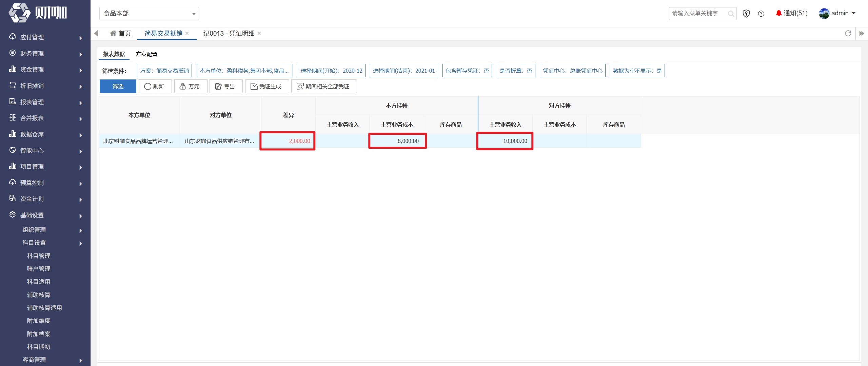Click the 万元 unit toggle button
The image size is (868, 366).
click(190, 87)
